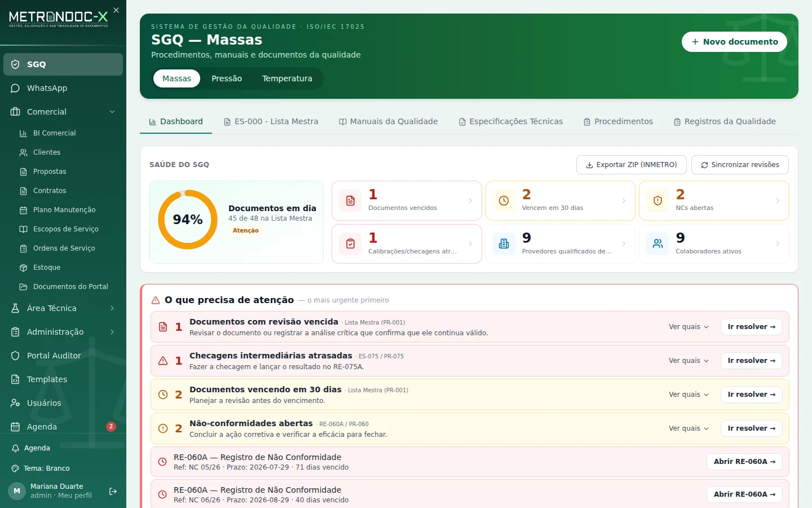Screen dimensions: 812x508
Task: Open the Especificações Técnicas tab
Action: coord(510,121)
